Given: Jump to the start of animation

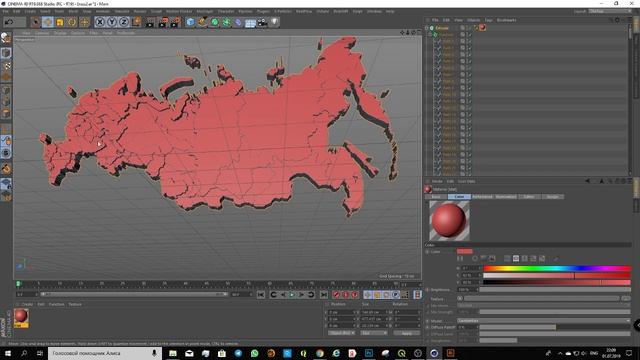Looking at the screenshot, I should (x=261, y=295).
